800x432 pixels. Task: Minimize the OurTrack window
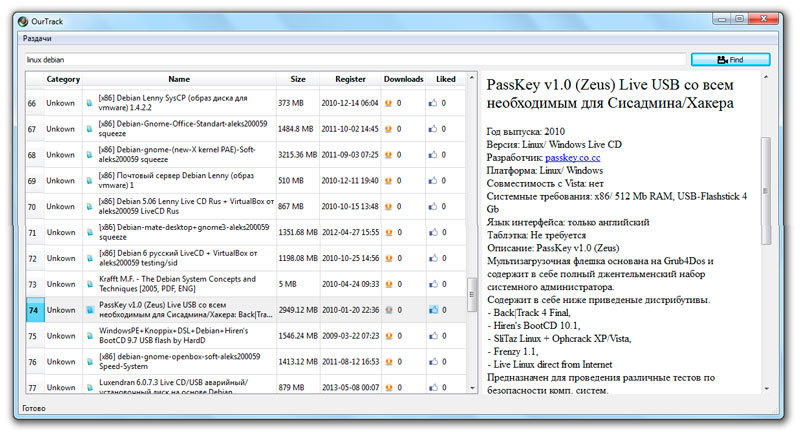coord(721,19)
